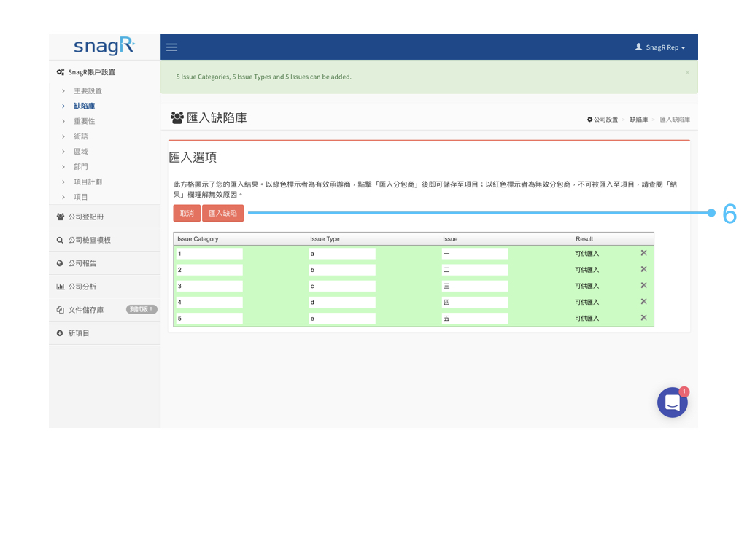Image resolution: width=747 pixels, height=560 pixels.
Task: Select 項目計劃 in sidebar
Action: click(88, 182)
